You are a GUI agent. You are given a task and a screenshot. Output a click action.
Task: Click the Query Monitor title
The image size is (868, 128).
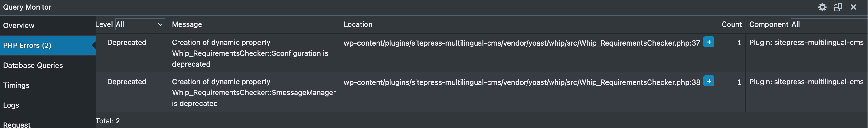click(x=27, y=7)
